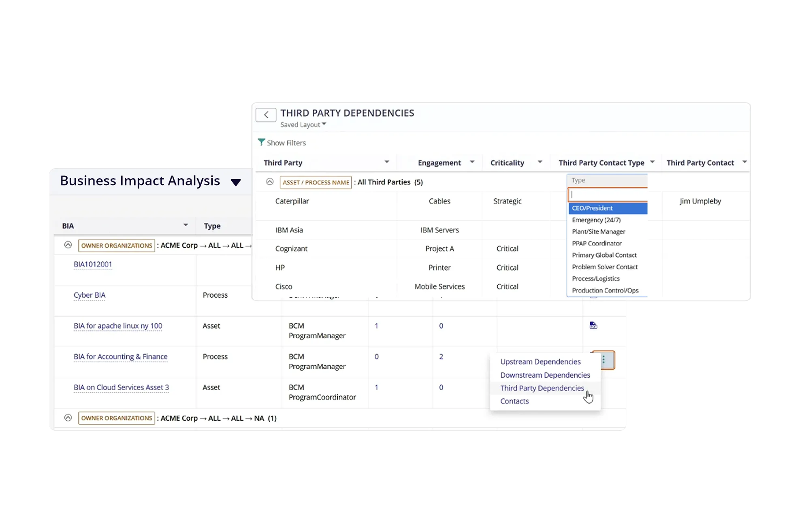Choose Upstream Dependencies menu entry
Image resolution: width=800 pixels, height=532 pixels.
[540, 361]
